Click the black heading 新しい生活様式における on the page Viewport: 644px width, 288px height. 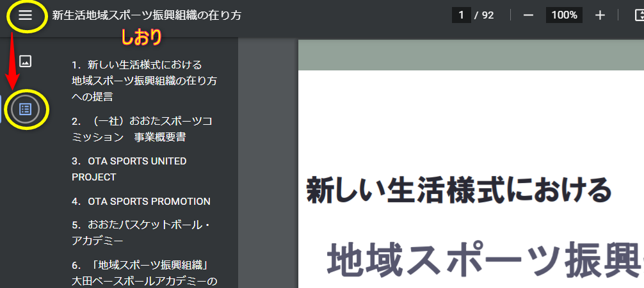point(458,190)
